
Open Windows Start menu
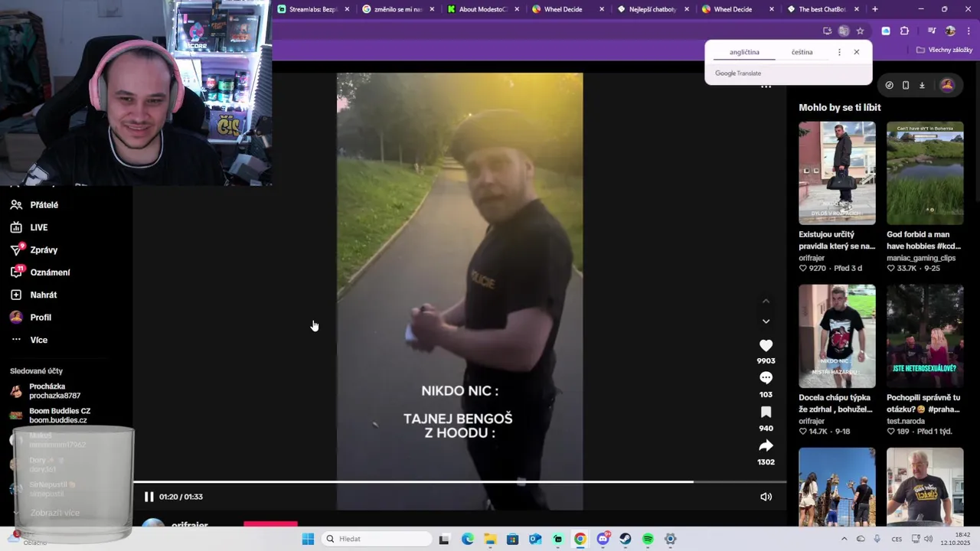[308, 539]
